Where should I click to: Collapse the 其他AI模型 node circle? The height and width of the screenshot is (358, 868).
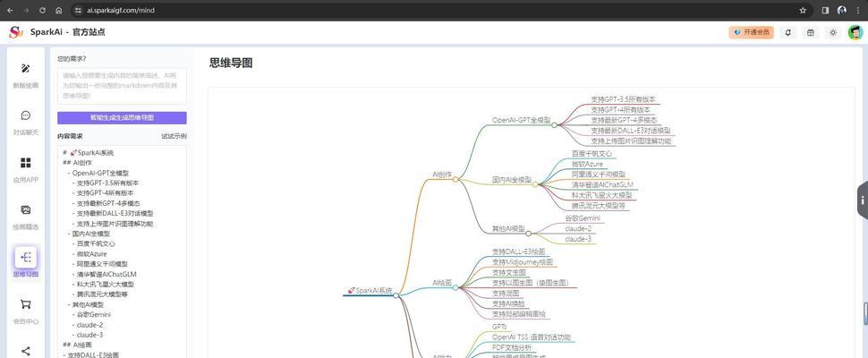(x=528, y=234)
